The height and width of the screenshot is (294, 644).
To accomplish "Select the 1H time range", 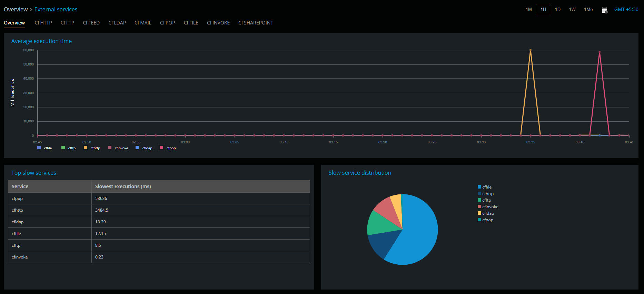I will pyautogui.click(x=543, y=9).
